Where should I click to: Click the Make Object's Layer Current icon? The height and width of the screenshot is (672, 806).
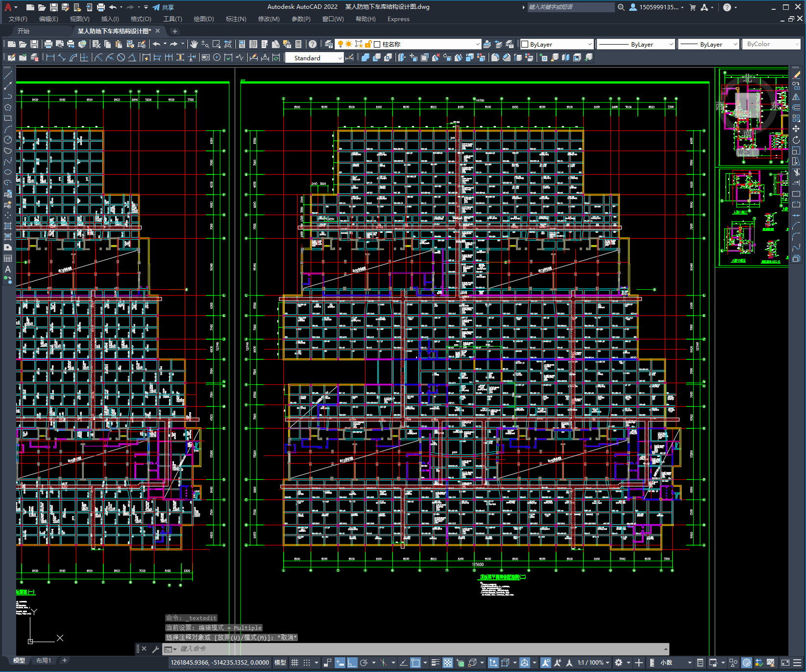coord(487,44)
